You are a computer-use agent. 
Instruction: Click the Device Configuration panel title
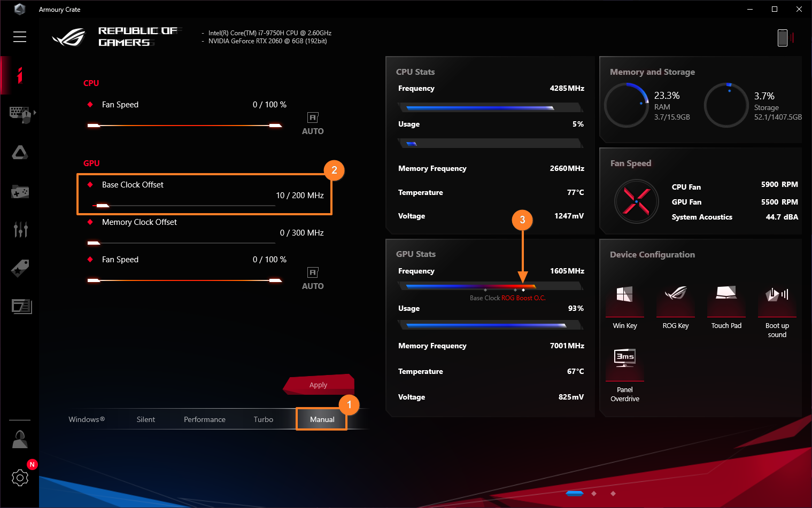tap(652, 255)
